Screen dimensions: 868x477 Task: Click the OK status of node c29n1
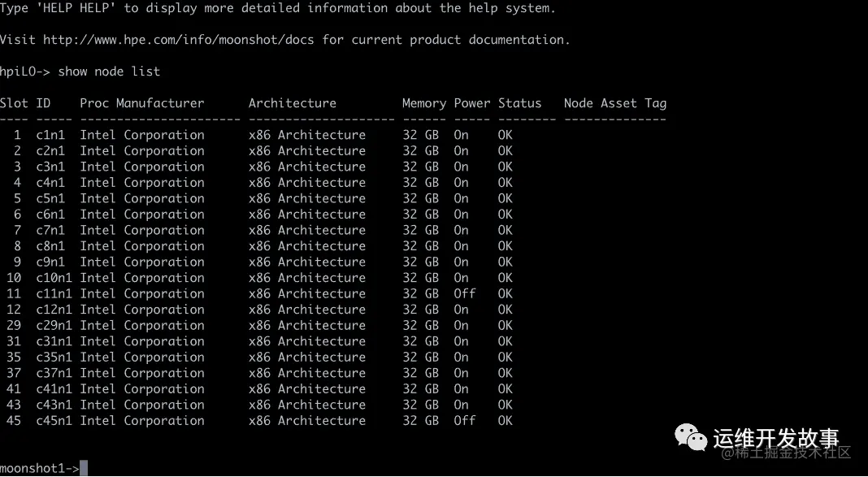[505, 325]
